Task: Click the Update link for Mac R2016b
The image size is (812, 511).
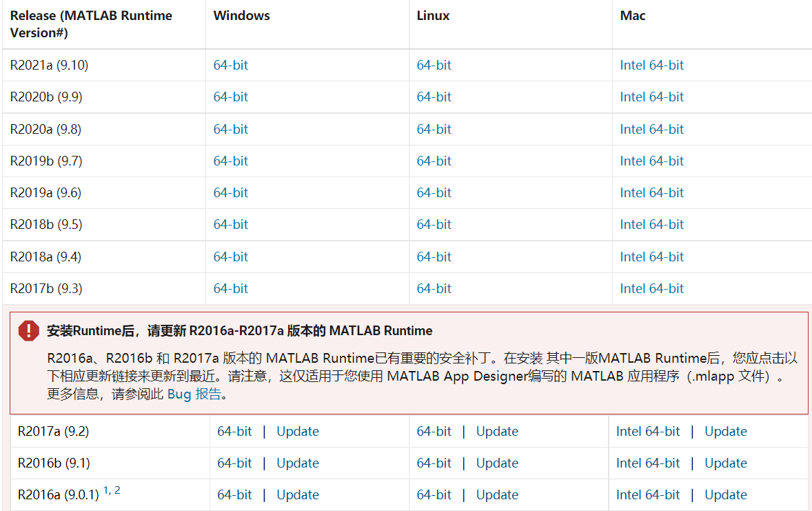Action: 726,463
